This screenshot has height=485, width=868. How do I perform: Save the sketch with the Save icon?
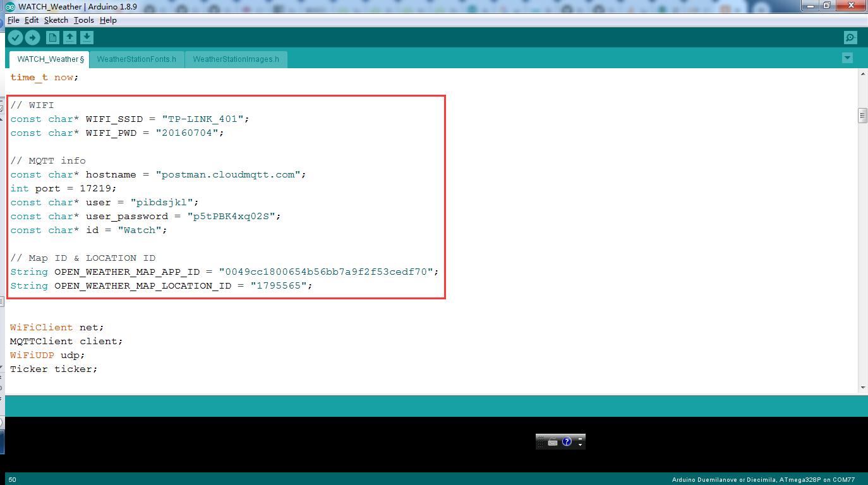87,38
